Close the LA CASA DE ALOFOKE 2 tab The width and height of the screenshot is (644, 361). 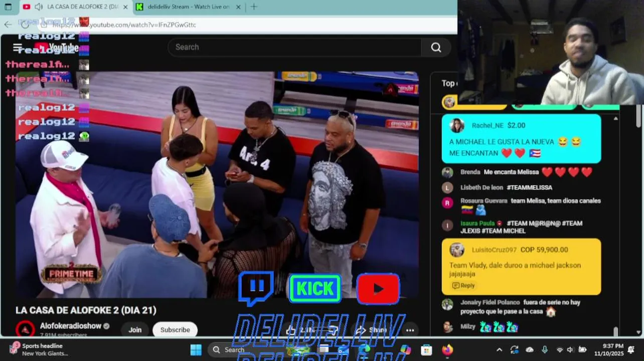[x=125, y=7]
